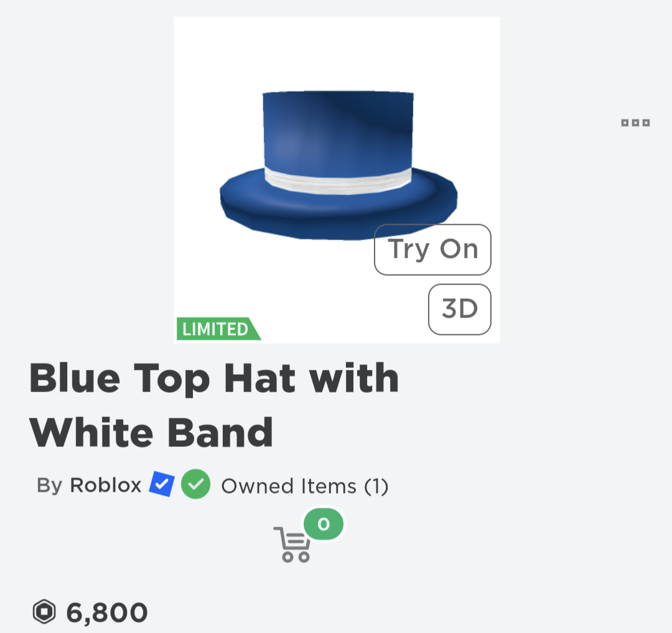Image resolution: width=672 pixels, height=633 pixels.
Task: Expand additional item actions menu
Action: (634, 123)
